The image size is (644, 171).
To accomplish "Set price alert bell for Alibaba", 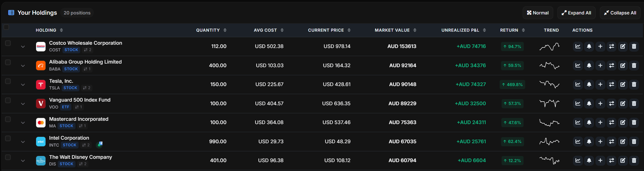I will [x=589, y=66].
